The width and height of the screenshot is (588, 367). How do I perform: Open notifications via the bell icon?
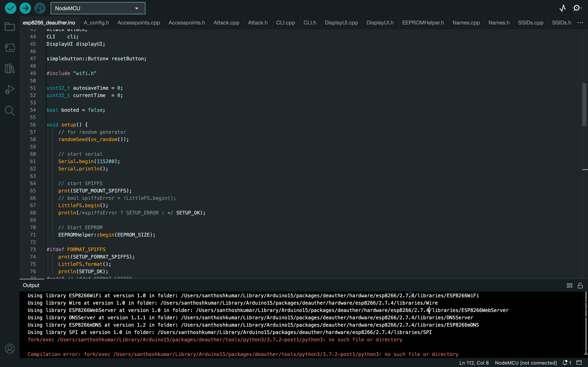pos(565,363)
